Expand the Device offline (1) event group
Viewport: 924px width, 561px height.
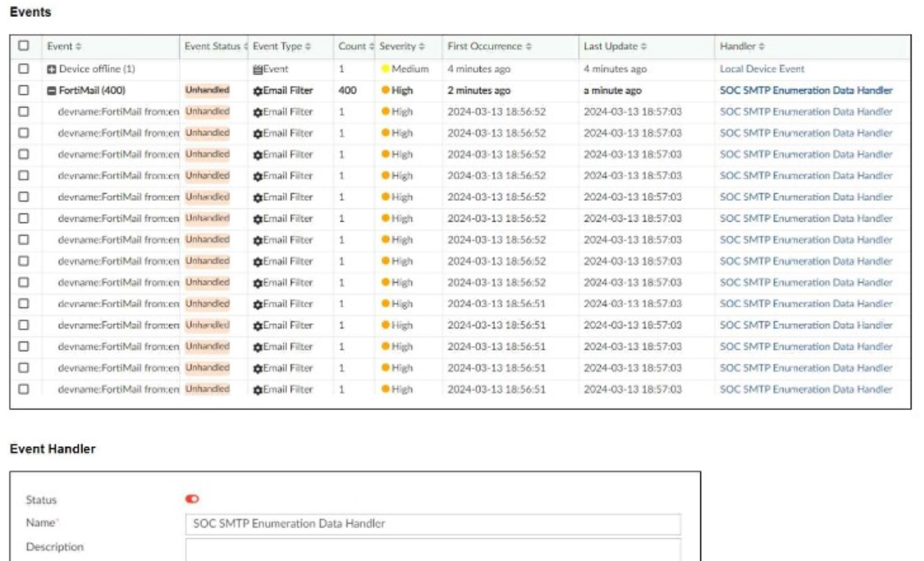coord(52,69)
